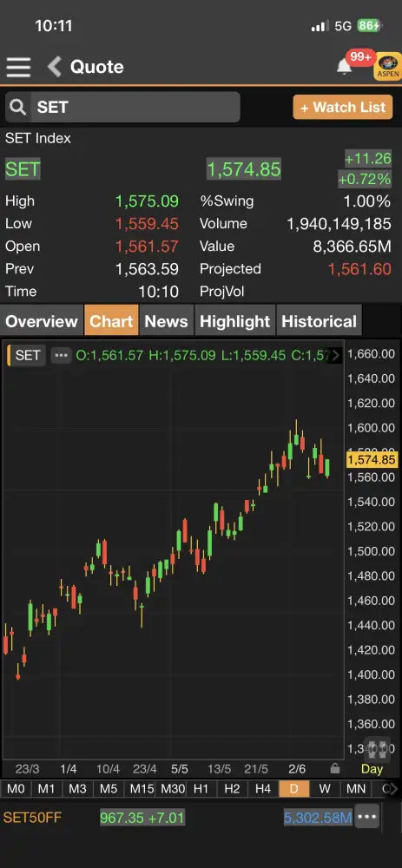Go back using Quote chevron

pos(55,67)
